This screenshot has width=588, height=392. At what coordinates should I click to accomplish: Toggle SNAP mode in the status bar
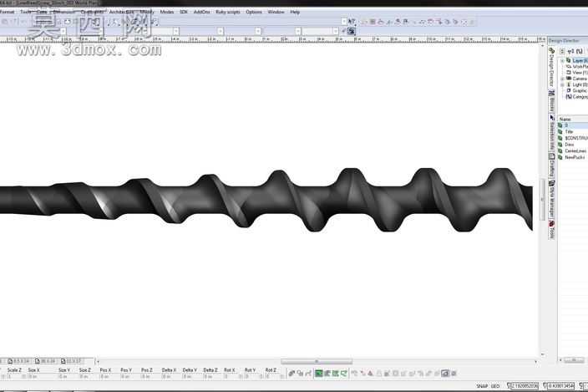pos(482,386)
